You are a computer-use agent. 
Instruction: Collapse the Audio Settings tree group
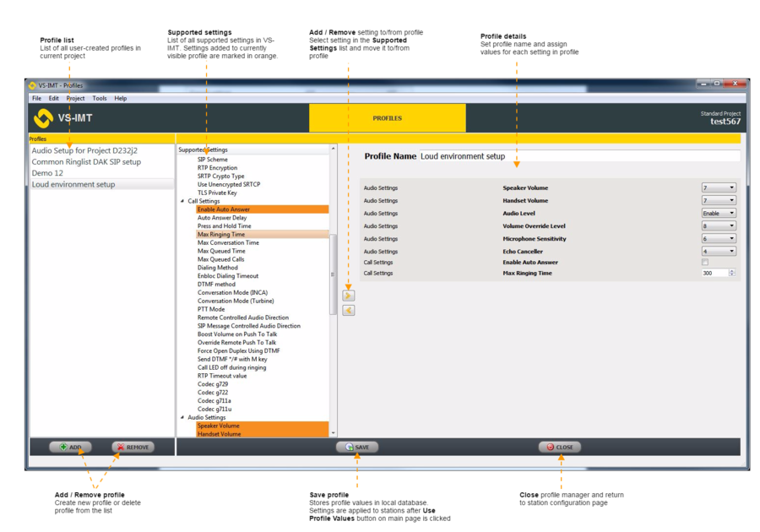(x=181, y=416)
